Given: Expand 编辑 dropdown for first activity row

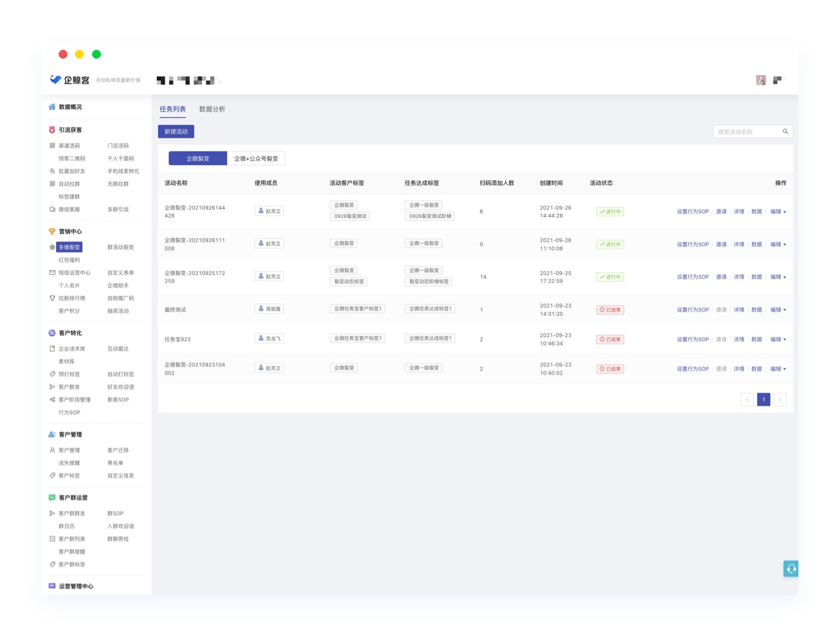Looking at the screenshot, I should tap(778, 212).
